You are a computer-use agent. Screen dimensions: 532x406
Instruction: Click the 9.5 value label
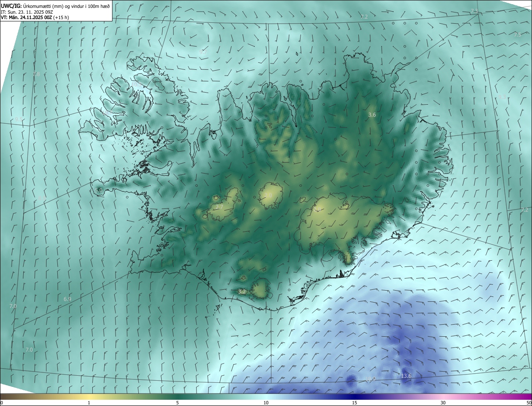[x=19, y=119]
